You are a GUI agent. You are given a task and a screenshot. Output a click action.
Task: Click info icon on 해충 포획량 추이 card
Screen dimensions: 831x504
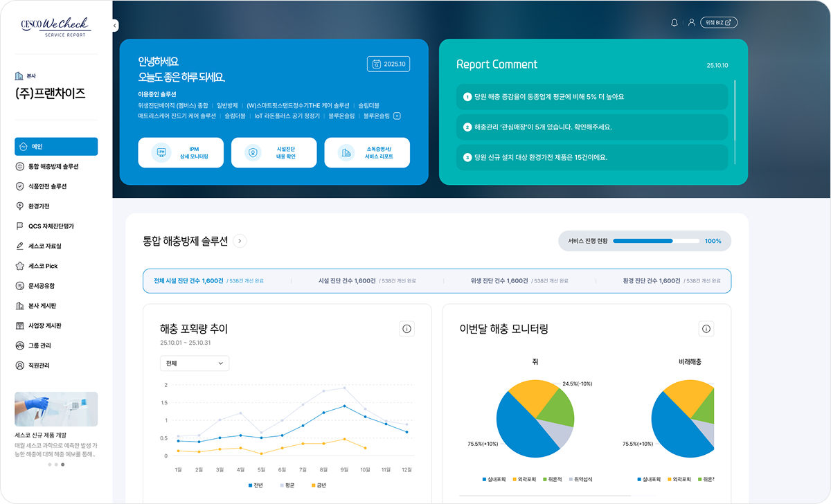(406, 329)
